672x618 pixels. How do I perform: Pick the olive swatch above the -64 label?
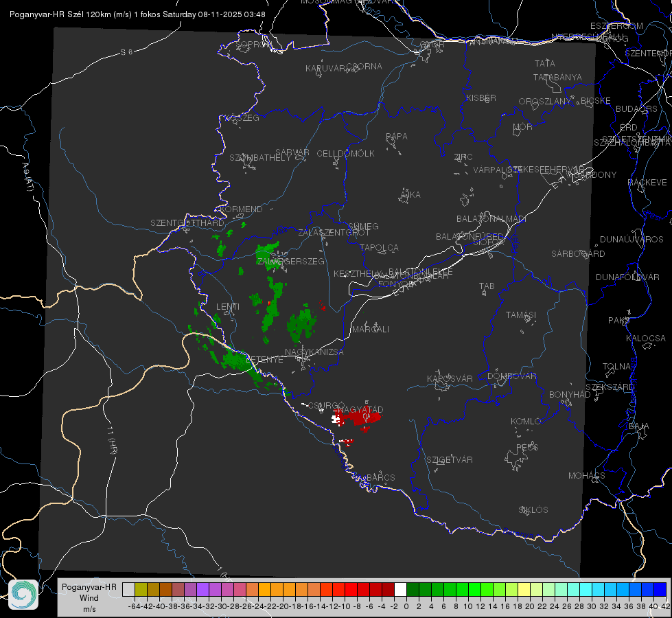141,589
